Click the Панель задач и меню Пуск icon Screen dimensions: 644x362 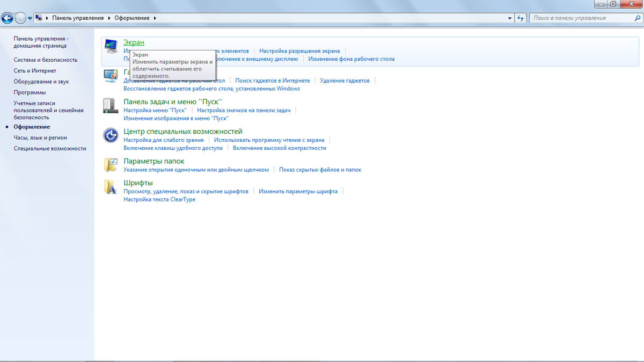tap(110, 106)
